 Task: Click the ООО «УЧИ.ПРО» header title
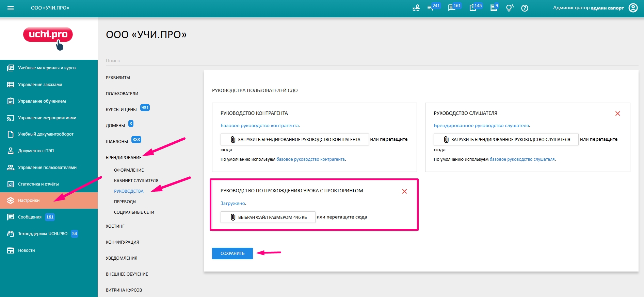[50, 8]
